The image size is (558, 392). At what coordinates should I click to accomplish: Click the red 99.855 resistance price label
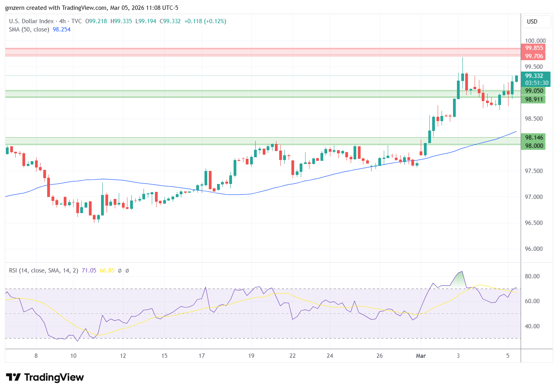click(534, 48)
